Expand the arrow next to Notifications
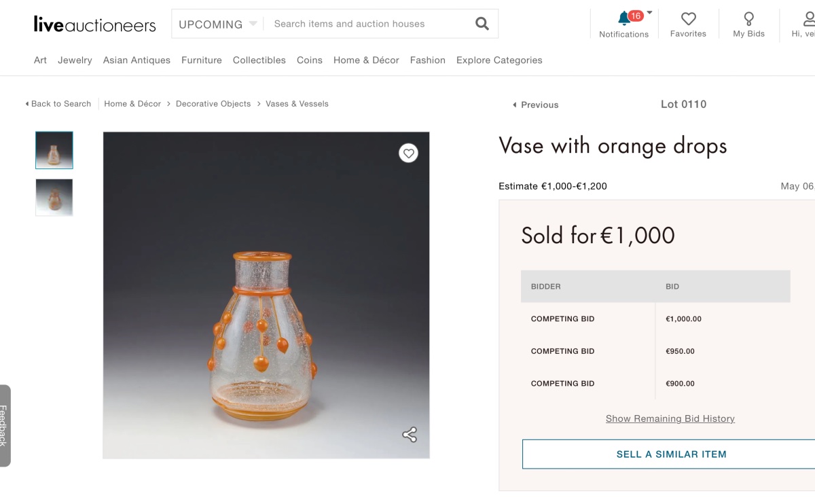This screenshot has height=504, width=815. [x=649, y=12]
